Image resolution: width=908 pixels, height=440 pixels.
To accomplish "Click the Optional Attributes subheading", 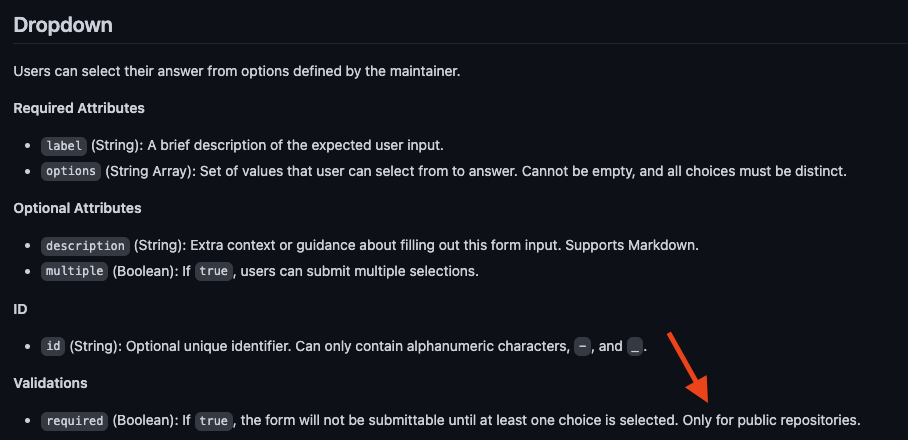I will click(x=77, y=208).
